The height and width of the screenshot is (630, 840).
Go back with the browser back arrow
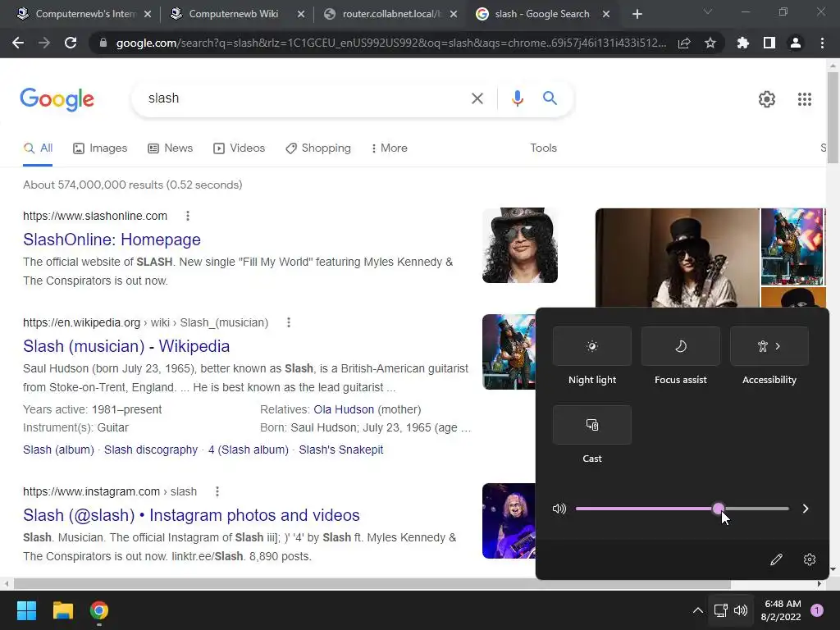point(18,43)
